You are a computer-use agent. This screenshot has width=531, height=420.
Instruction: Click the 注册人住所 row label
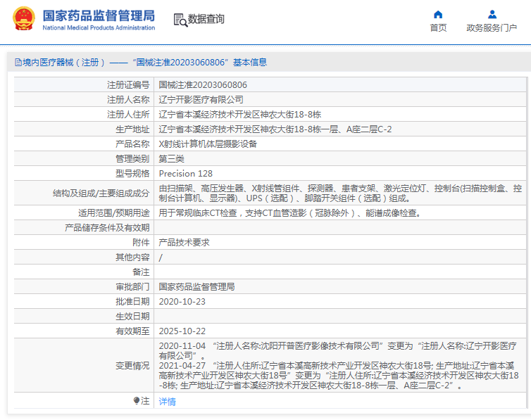click(x=128, y=115)
